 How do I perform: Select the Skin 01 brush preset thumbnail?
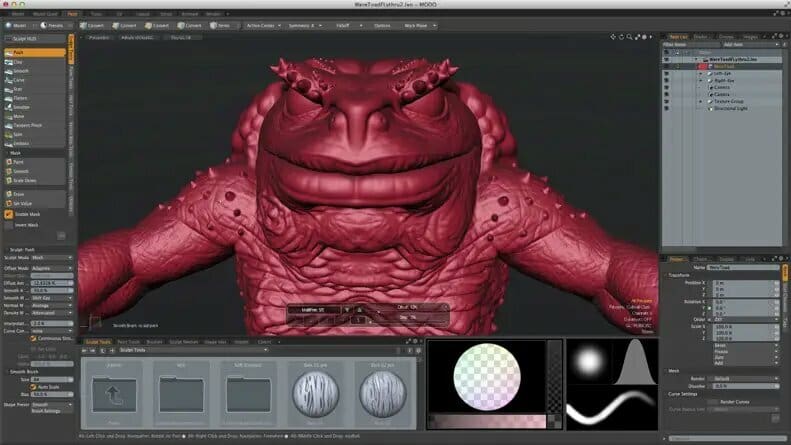pos(315,393)
